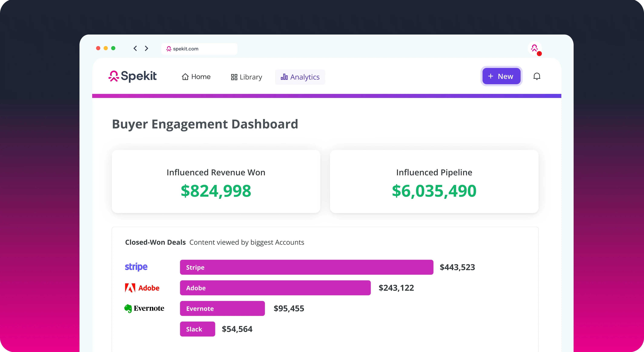644x352 pixels.
Task: Click the $6,035,490 pipeline value
Action: pyautogui.click(x=434, y=191)
